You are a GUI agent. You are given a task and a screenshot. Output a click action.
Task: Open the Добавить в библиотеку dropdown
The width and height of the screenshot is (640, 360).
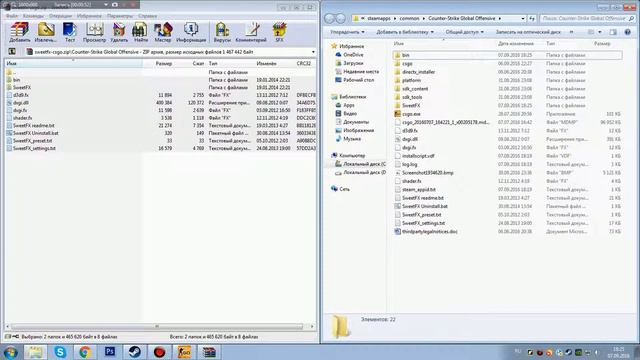tap(405, 32)
